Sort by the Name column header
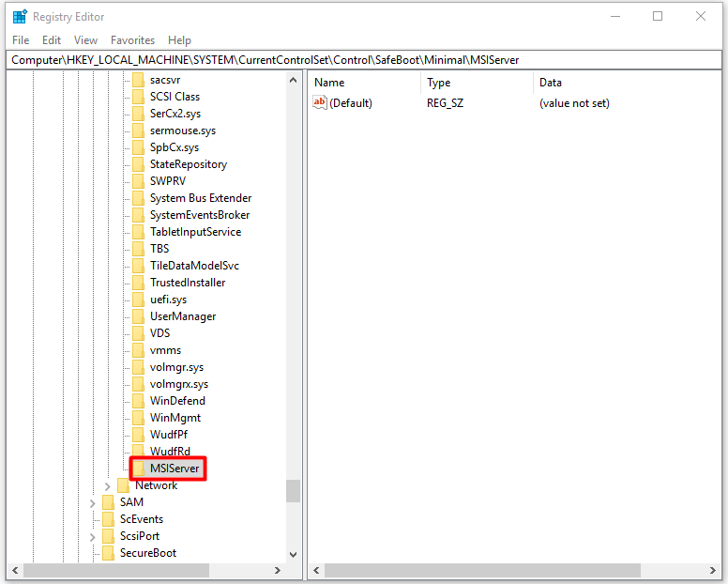Image resolution: width=728 pixels, height=584 pixels. [366, 83]
